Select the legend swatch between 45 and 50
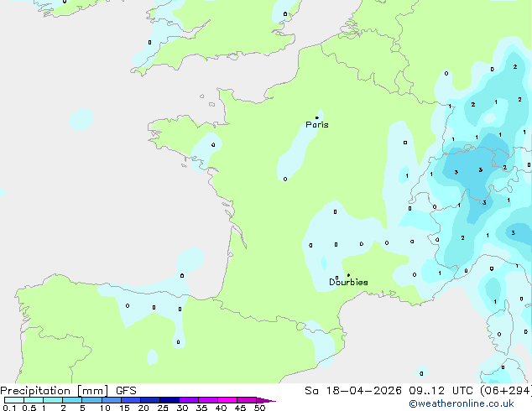The width and height of the screenshot is (532, 411). click(247, 400)
